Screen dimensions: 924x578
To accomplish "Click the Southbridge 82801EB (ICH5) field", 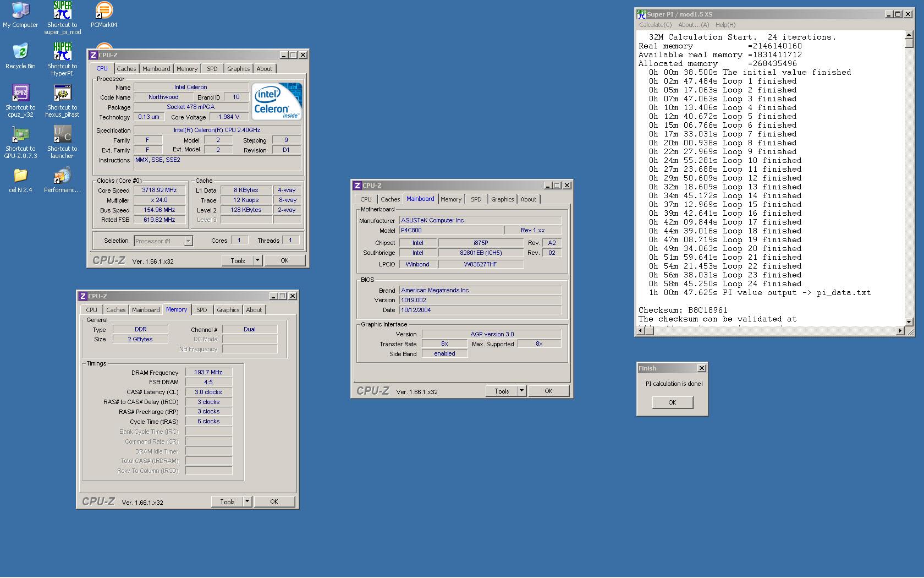I will pyautogui.click(x=481, y=253).
